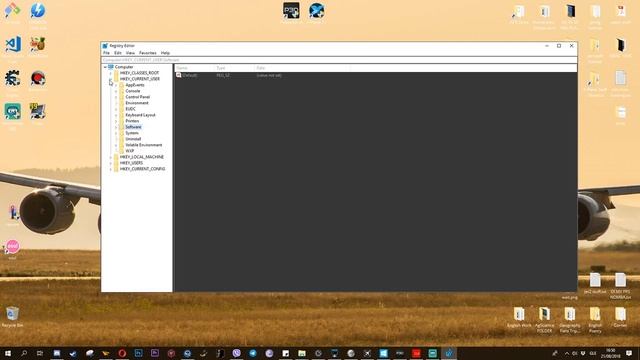The width and height of the screenshot is (640, 360).
Task: Click the registry path address bar
Action: click(x=339, y=60)
